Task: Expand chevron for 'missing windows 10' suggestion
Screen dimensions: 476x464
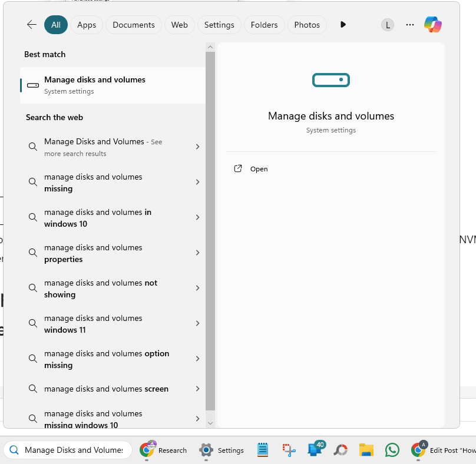Action: (x=197, y=419)
